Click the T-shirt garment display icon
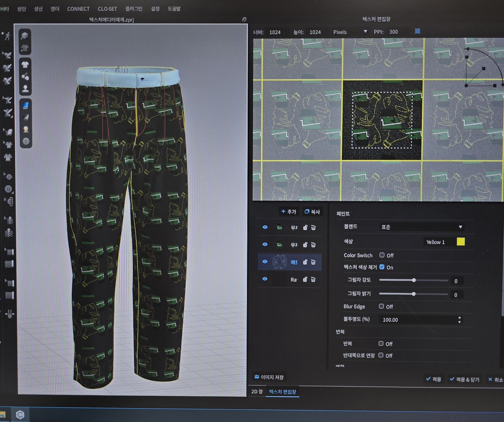Viewport: 504px width, 422px height. coord(25,64)
